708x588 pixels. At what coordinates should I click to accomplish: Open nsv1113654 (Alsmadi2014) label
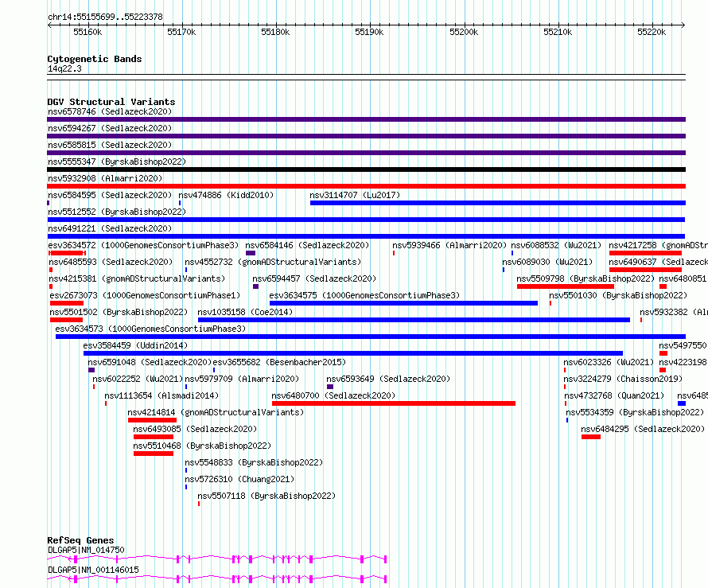pyautogui.click(x=161, y=395)
